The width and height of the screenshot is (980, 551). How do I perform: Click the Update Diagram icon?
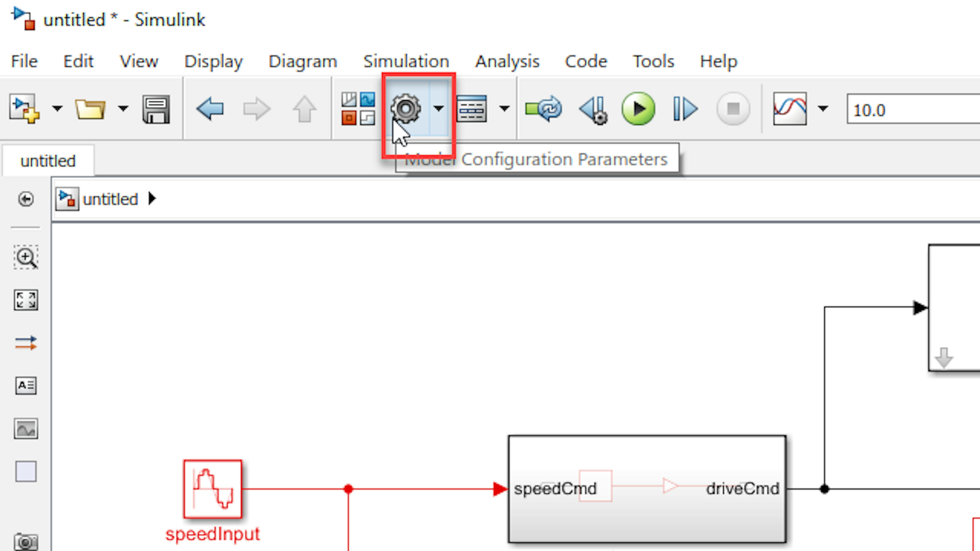pyautogui.click(x=544, y=109)
